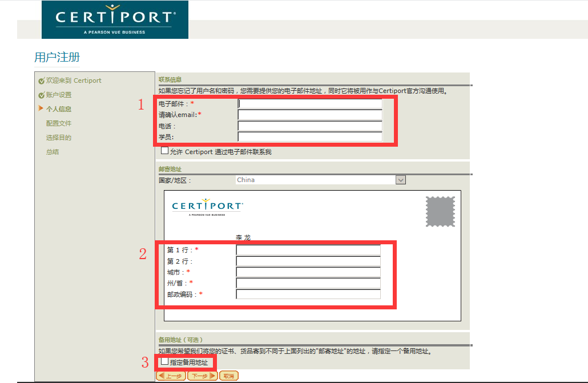
Task: Select 选择目的 step in sidebar
Action: click(x=58, y=138)
